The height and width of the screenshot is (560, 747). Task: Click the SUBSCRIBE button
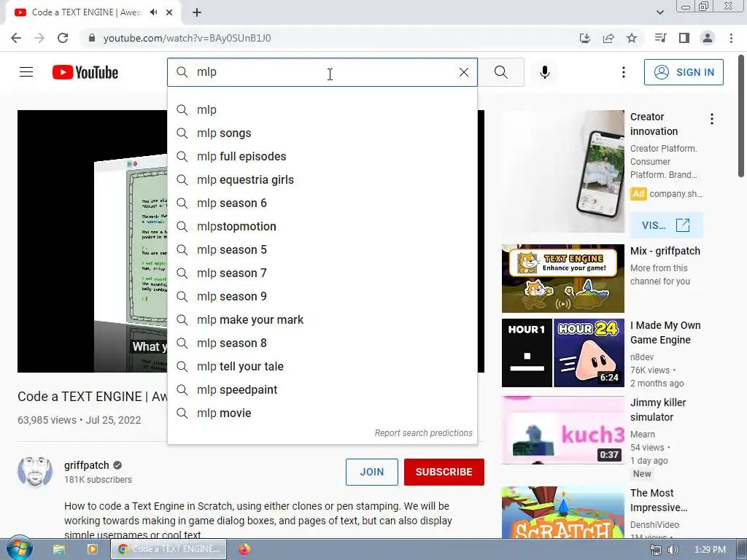click(x=444, y=472)
